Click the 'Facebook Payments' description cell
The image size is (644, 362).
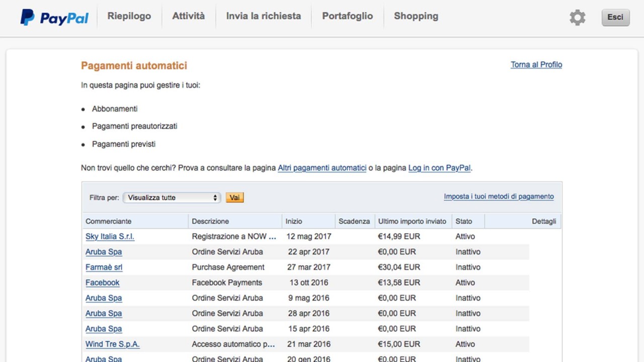coord(227,283)
